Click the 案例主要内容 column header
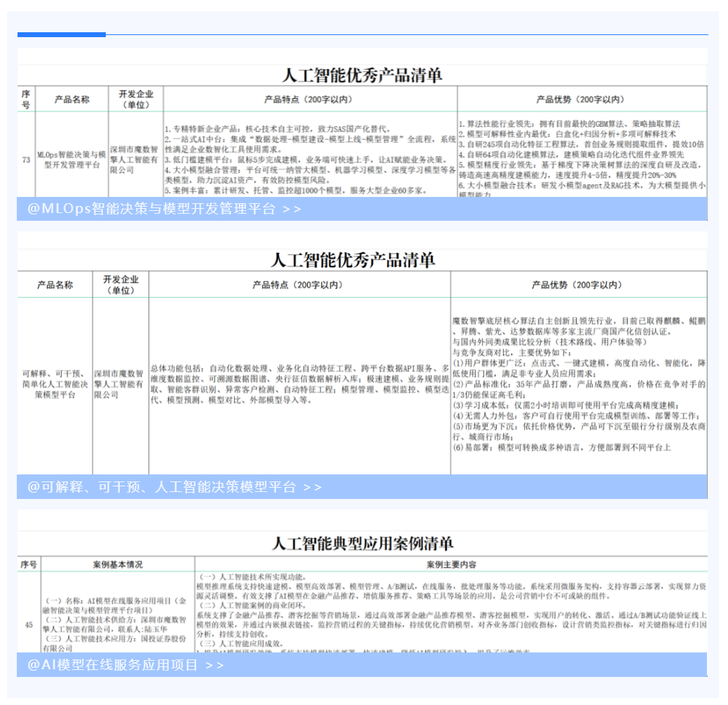728x705 pixels. 451,565
